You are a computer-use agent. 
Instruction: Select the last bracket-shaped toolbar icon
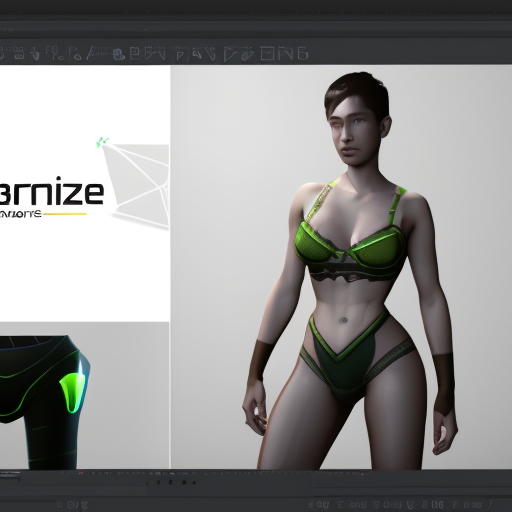(x=302, y=53)
